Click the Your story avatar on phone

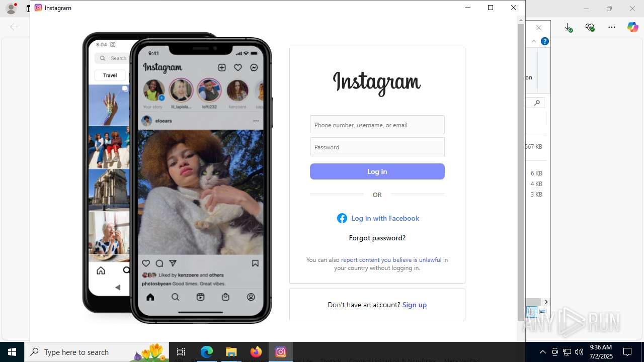pos(153,90)
